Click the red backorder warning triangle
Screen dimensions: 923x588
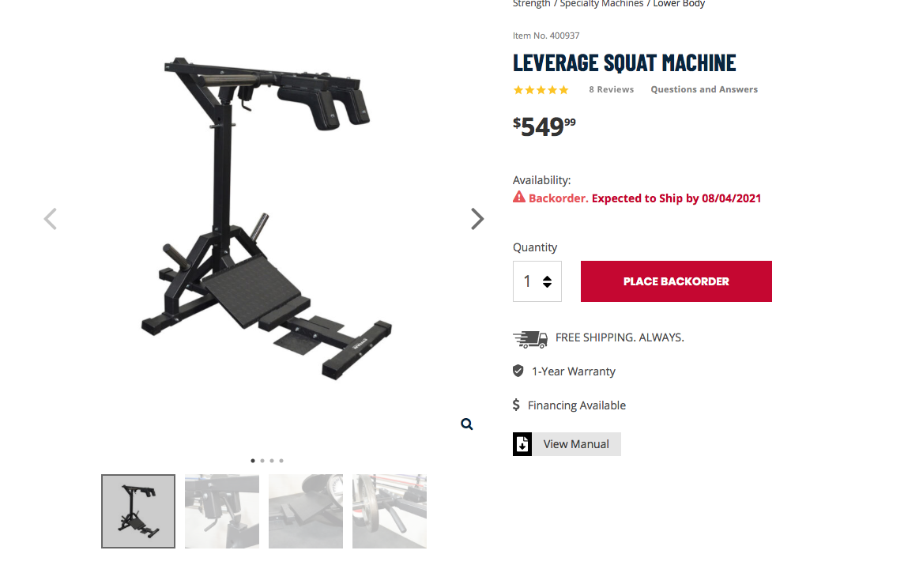tap(518, 197)
